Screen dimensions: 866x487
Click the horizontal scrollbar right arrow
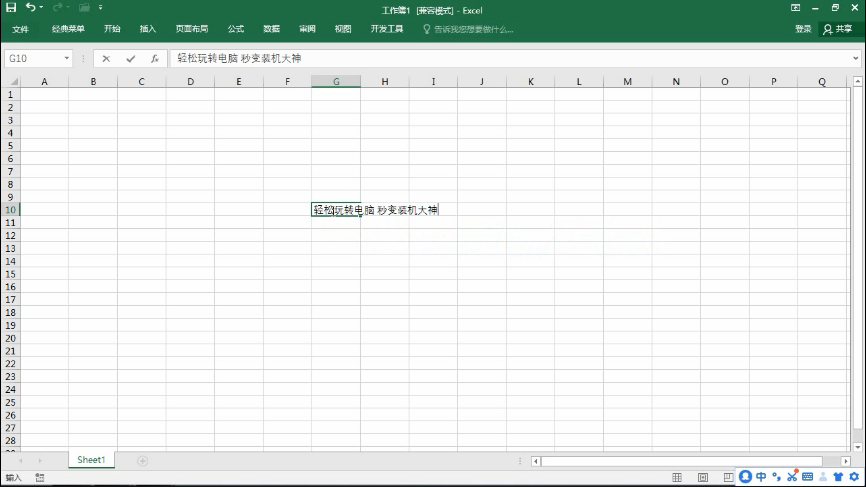(846, 461)
